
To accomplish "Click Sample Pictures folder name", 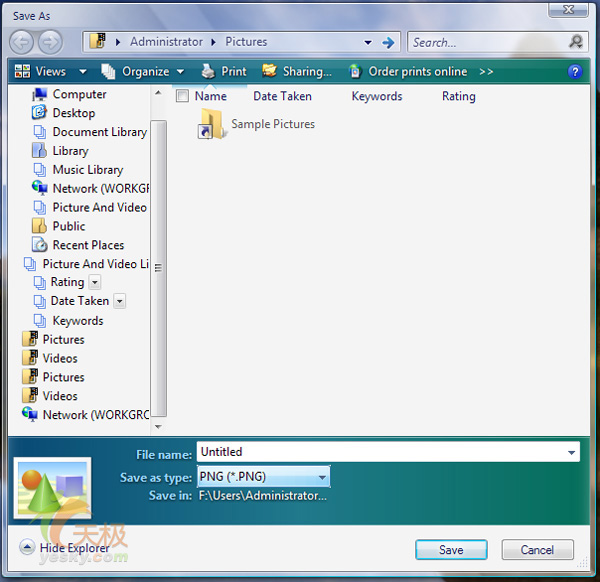I will 273,124.
